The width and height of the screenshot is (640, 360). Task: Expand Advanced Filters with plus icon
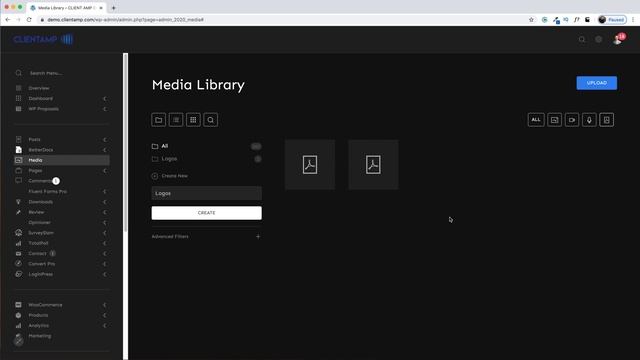click(x=258, y=236)
